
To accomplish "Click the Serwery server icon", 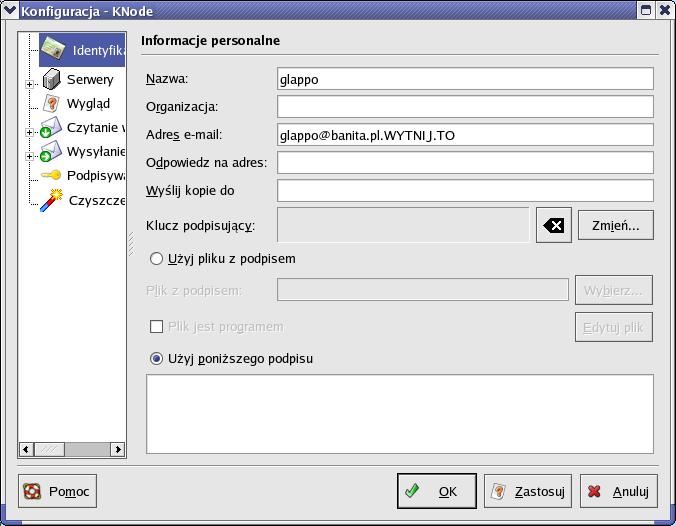I will [52, 80].
